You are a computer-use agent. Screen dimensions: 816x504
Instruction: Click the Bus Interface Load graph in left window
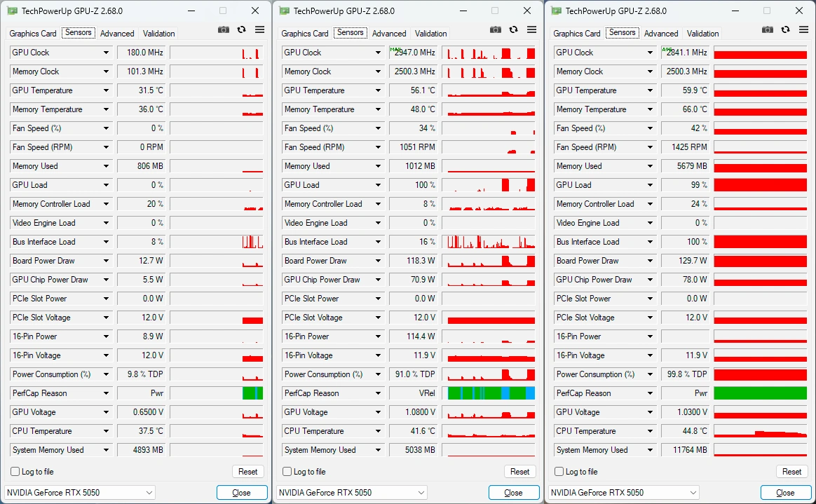(217, 242)
